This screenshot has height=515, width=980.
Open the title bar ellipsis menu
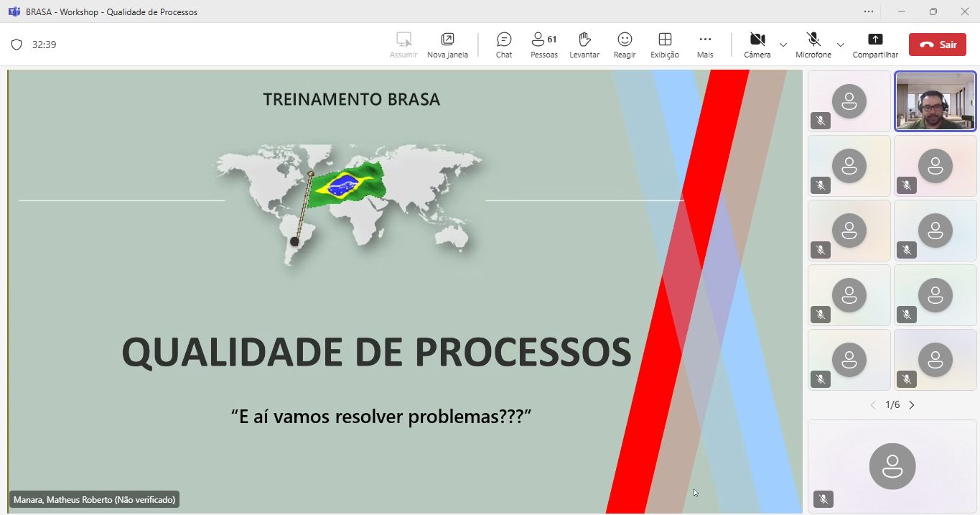(869, 11)
